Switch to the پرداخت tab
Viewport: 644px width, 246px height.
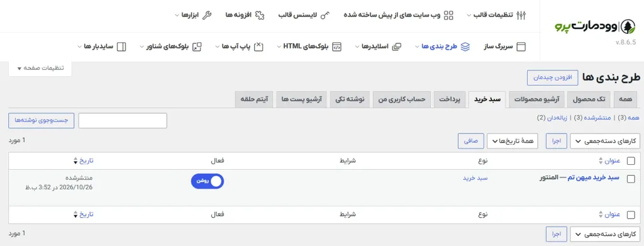pyautogui.click(x=450, y=100)
